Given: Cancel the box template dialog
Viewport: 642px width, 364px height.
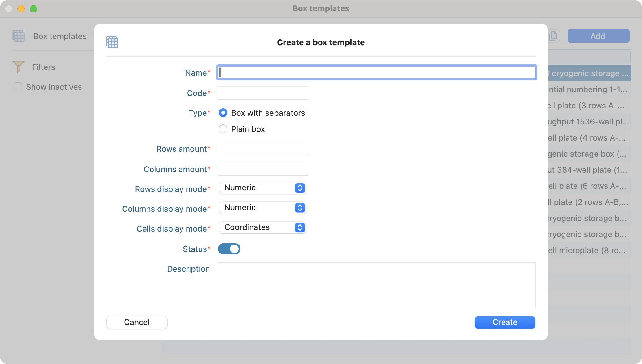Looking at the screenshot, I should tap(137, 322).
